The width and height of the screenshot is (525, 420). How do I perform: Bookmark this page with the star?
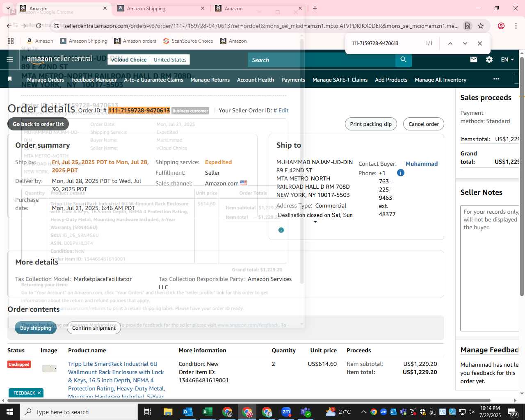pyautogui.click(x=481, y=26)
